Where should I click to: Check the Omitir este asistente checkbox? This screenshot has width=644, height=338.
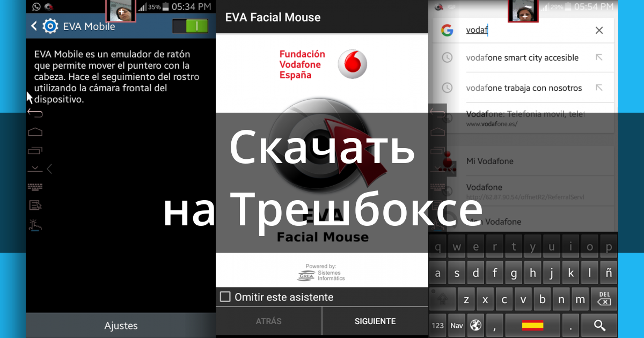click(x=225, y=297)
